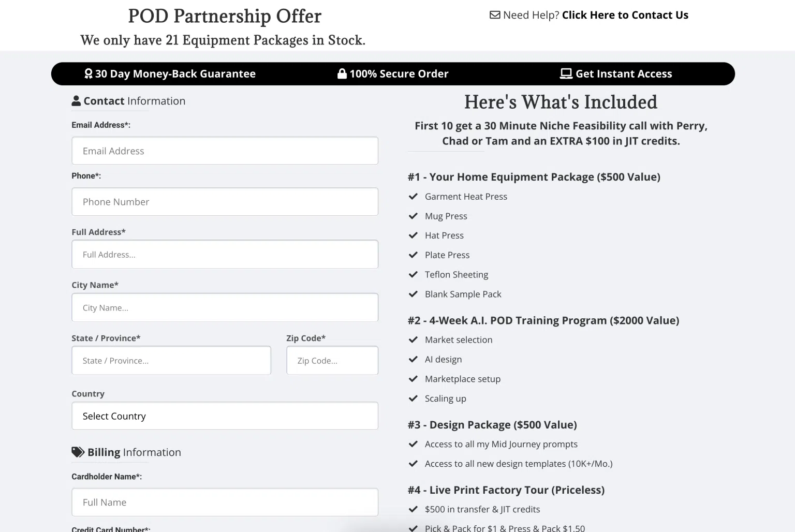Image resolution: width=795 pixels, height=532 pixels.
Task: Click the laptop icon for Instant Access
Action: point(566,73)
